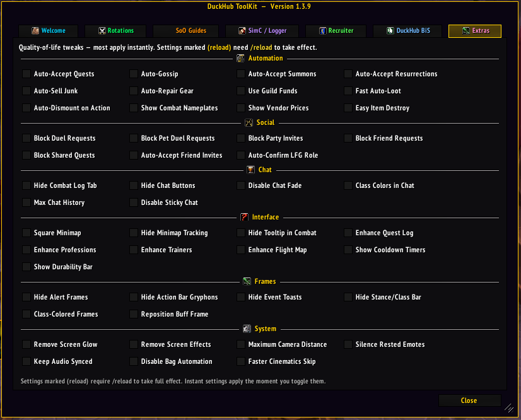
Task: Enable Auto-Repair Gear checkbox
Action: 134,91
